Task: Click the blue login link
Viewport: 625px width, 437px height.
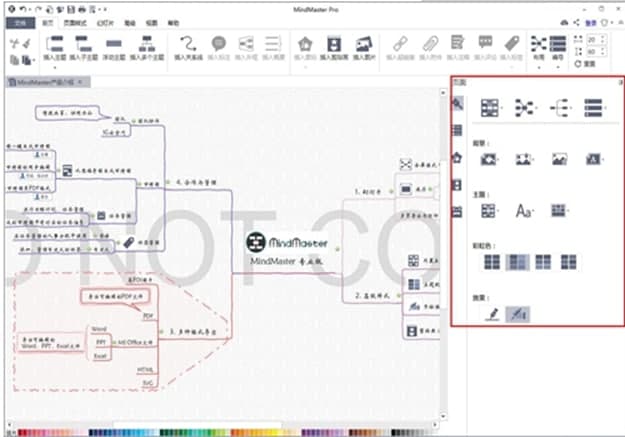Action: pyautogui.click(x=590, y=23)
